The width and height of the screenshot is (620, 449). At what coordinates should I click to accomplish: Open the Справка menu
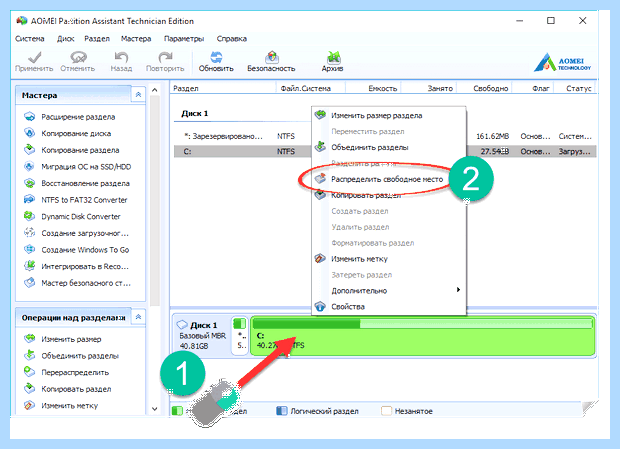(232, 39)
